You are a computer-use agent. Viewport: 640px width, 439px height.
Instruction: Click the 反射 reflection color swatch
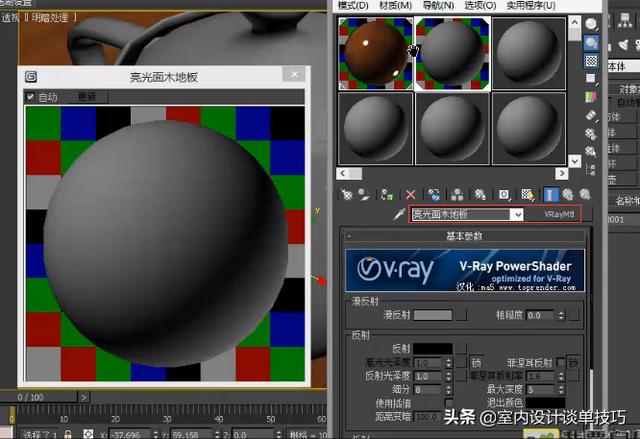click(x=433, y=349)
